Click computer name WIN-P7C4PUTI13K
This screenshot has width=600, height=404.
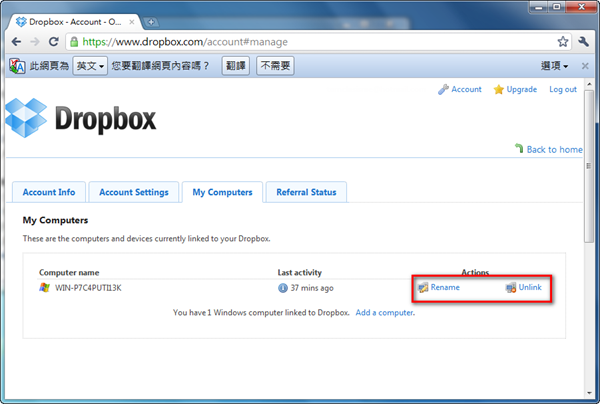[x=88, y=288]
